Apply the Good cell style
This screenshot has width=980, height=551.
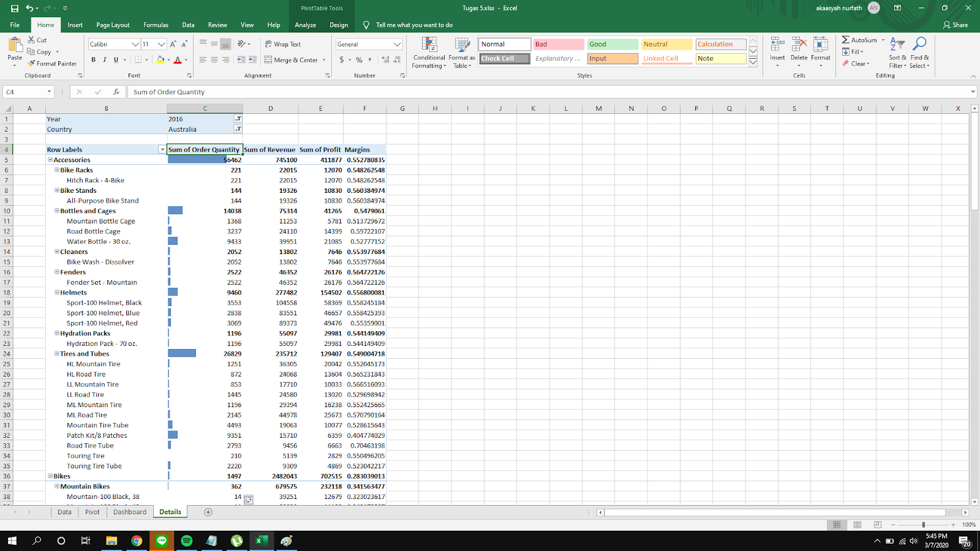click(612, 44)
